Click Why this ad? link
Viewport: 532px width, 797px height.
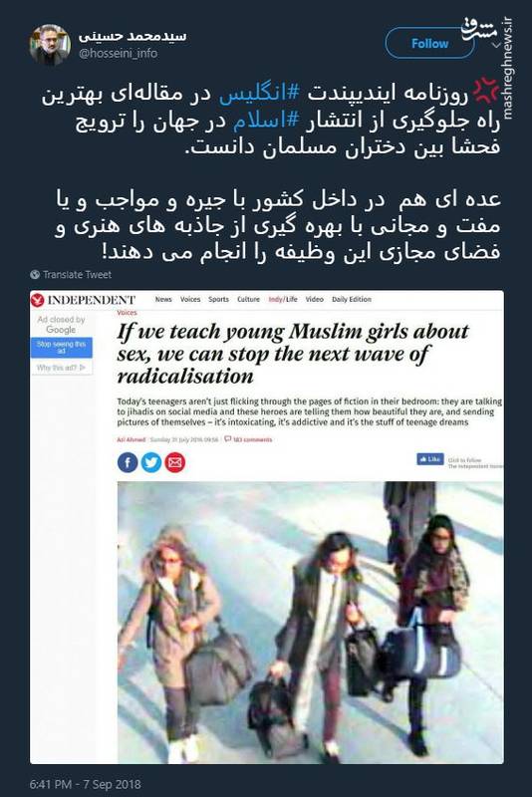coord(62,368)
